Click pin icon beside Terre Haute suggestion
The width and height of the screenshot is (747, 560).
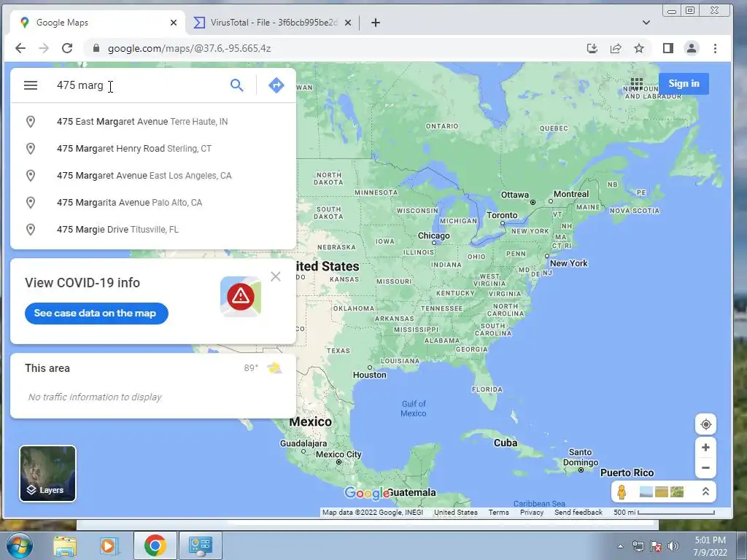(31, 122)
